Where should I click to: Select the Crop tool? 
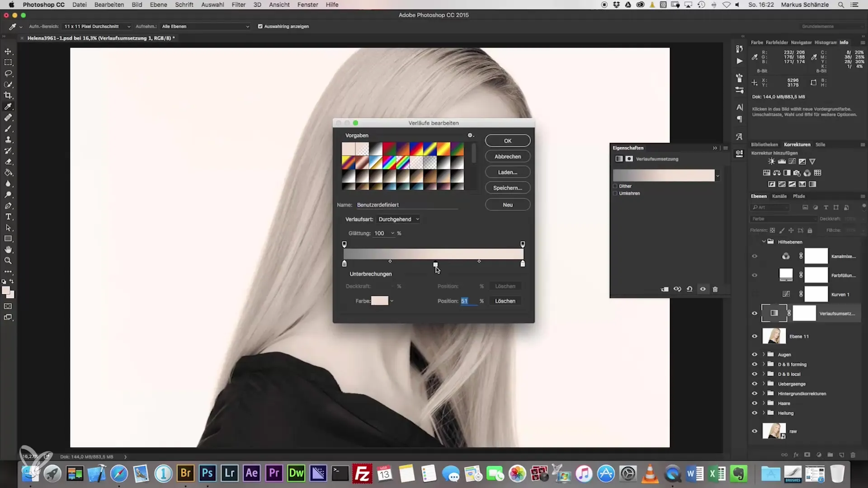tap(8, 95)
